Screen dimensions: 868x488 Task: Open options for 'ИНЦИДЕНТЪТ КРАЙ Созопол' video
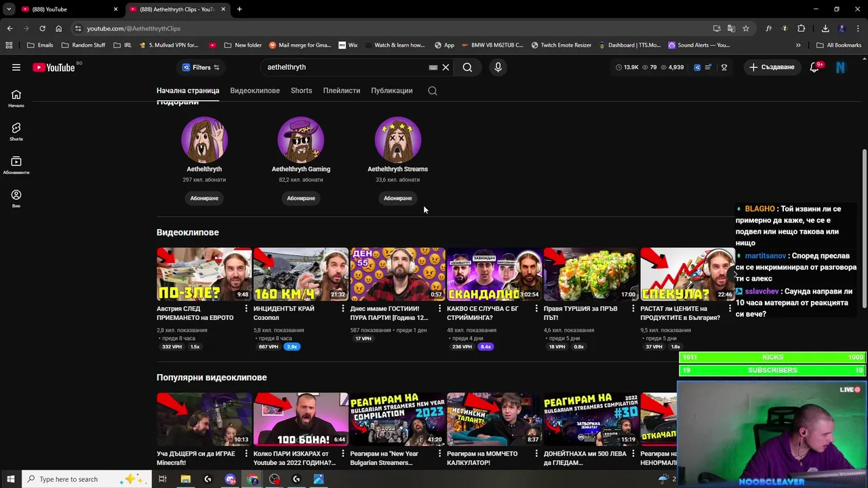[343, 309]
